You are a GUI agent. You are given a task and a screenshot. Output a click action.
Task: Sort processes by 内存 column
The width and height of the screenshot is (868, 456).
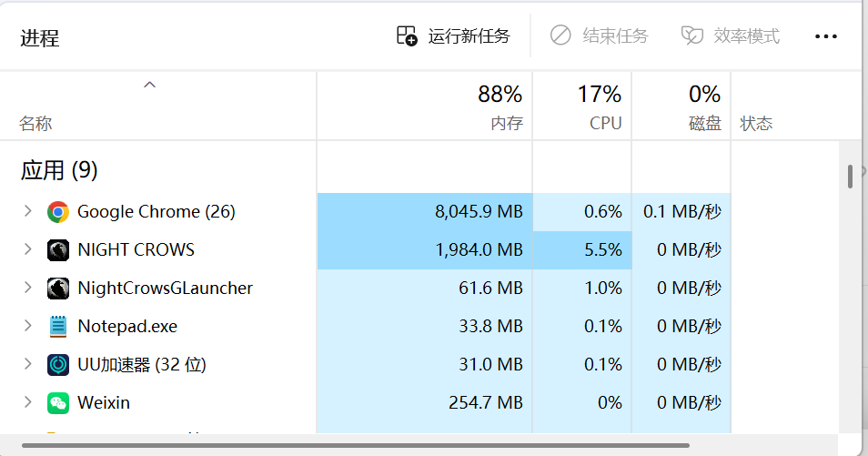point(425,106)
